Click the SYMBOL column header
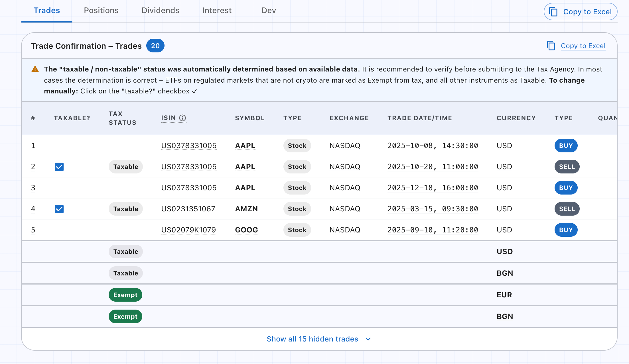The image size is (629, 364). (250, 118)
